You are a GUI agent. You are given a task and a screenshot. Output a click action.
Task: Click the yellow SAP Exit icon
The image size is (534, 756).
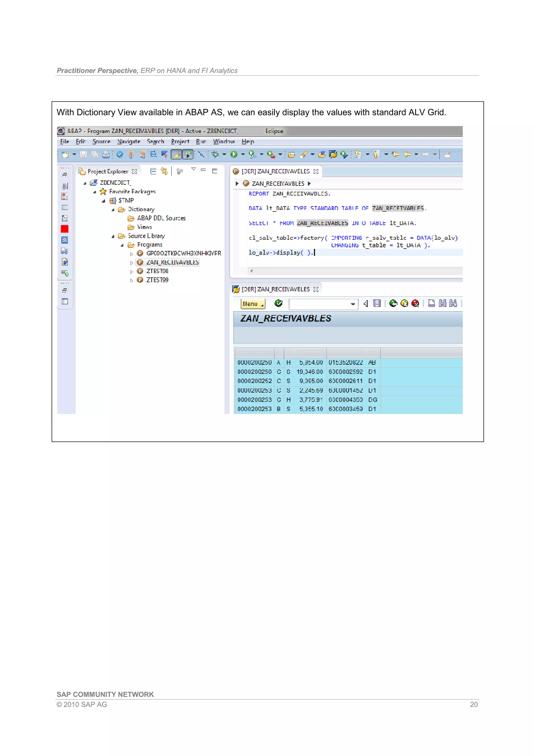pyautogui.click(x=404, y=304)
